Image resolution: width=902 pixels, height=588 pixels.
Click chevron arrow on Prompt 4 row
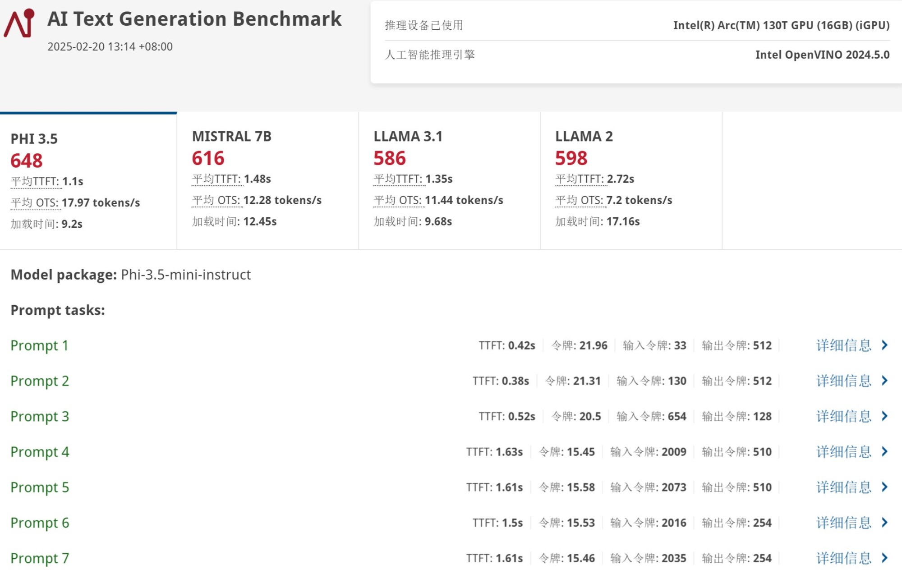point(884,452)
